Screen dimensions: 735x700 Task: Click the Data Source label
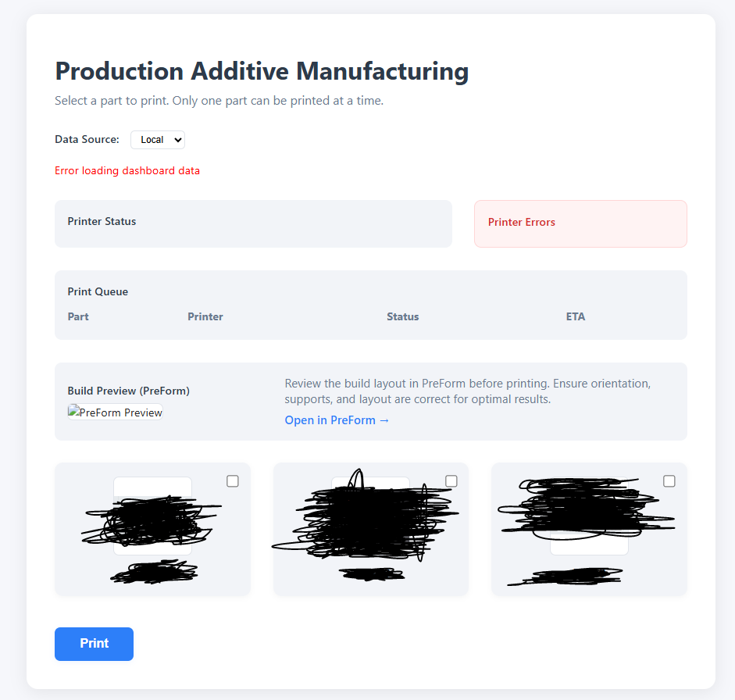[87, 140]
